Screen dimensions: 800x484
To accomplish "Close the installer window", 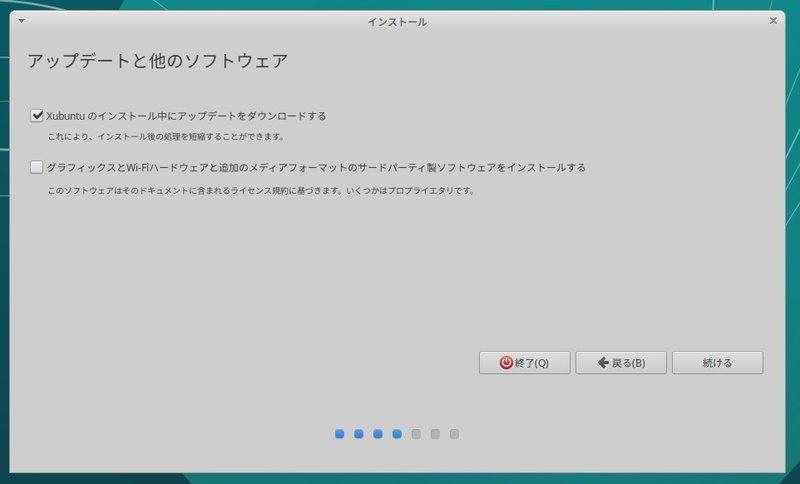I will tap(773, 20).
